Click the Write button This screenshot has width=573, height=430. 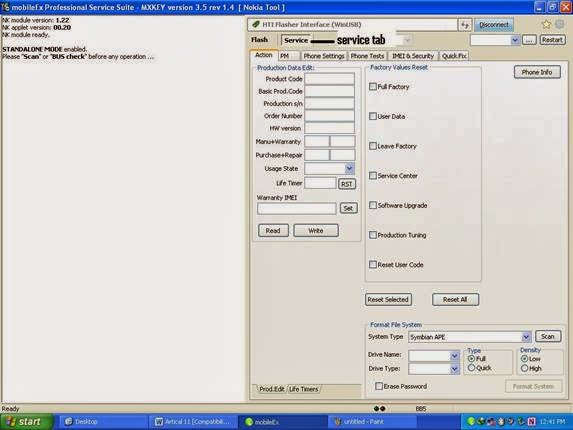coord(316,231)
